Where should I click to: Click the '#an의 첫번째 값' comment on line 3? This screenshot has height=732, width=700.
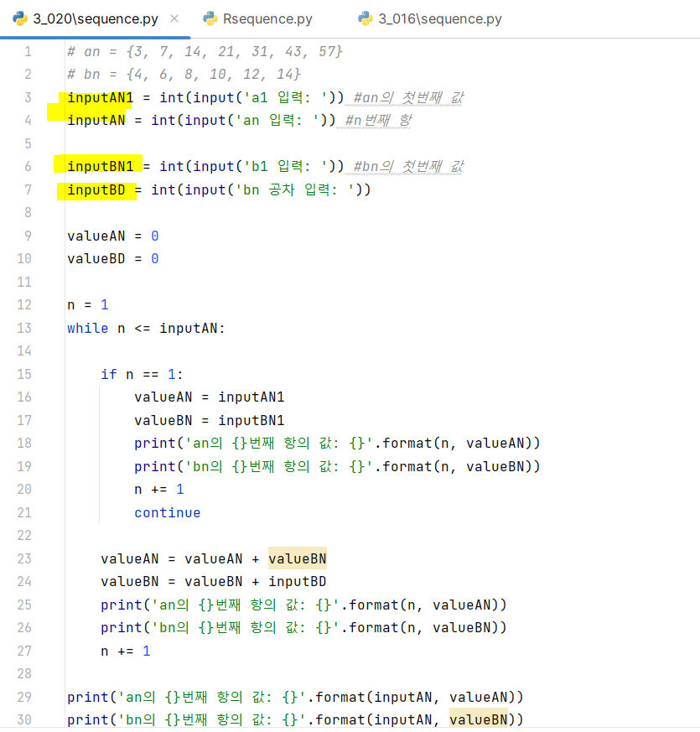coord(408,97)
